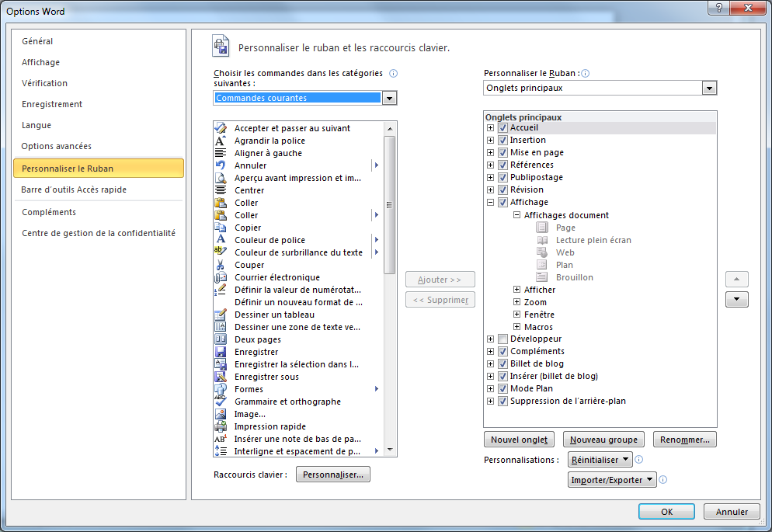The height and width of the screenshot is (532, 772).
Task: Click the Dessiner un tableau icon
Action: (x=221, y=315)
